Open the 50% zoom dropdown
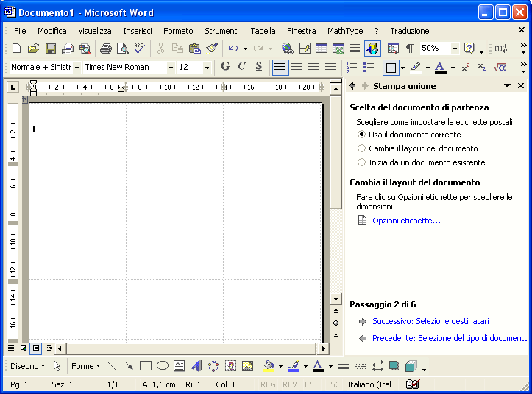Image resolution: width=532 pixels, height=394 pixels. 455,49
